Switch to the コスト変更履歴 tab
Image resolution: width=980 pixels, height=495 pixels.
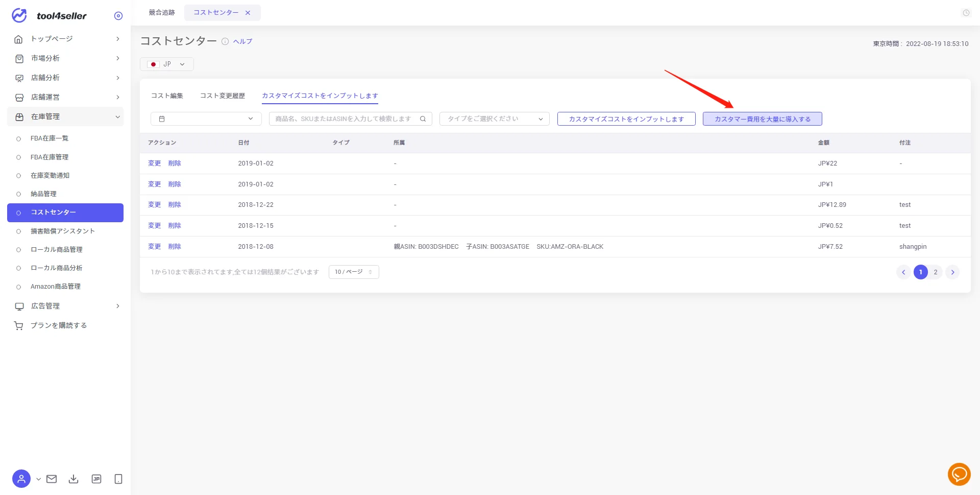tap(223, 96)
